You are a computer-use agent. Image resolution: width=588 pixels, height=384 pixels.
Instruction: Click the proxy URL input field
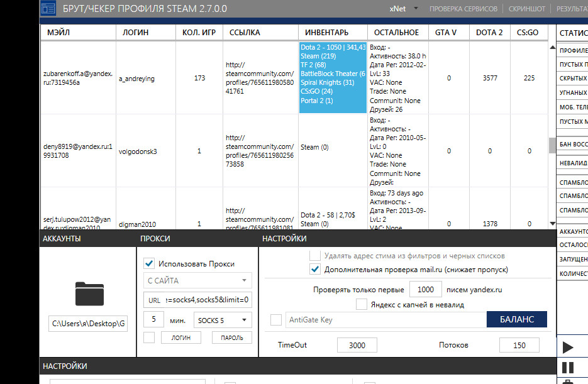pos(197,300)
